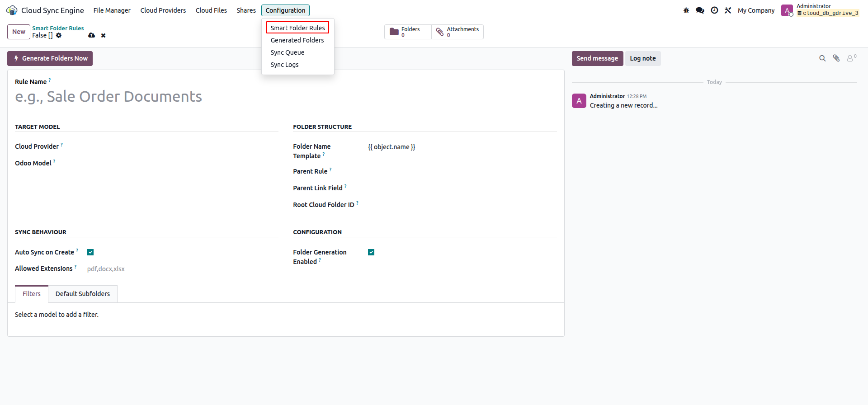Click the help question mark beside Rule Name

click(50, 80)
